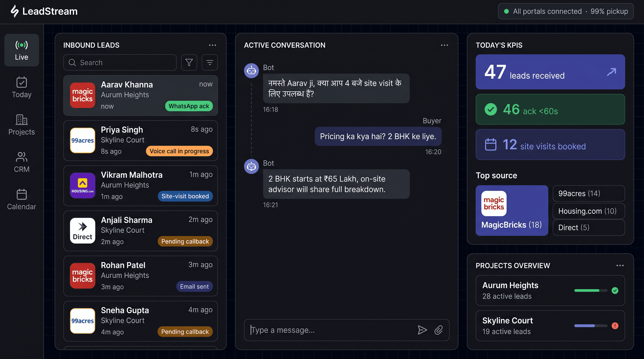Select the 99acres (14) source
This screenshot has width=644, height=359.
(x=589, y=194)
